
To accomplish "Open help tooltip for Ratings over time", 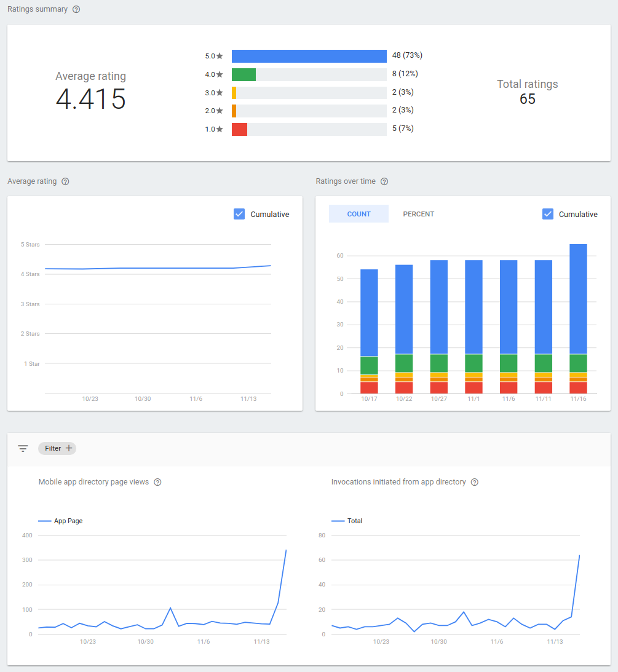I will click(384, 181).
